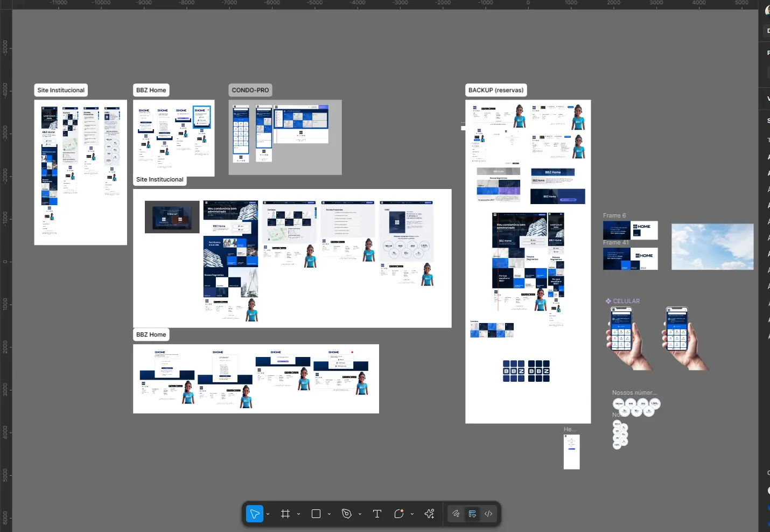Viewport: 770px width, 532px height.
Task: Expand the shape tools dropdown arrow
Action: point(329,514)
